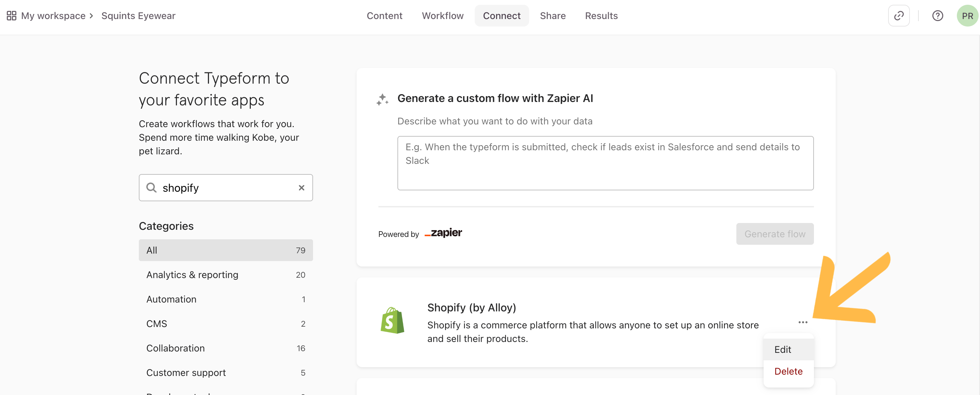Switch to the Workflow tab
980x395 pixels.
[x=442, y=16]
